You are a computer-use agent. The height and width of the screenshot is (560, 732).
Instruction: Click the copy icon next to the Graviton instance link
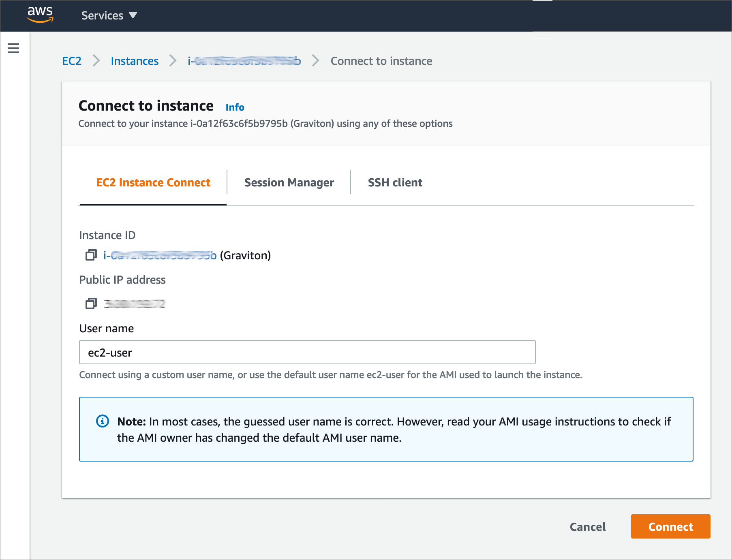[91, 256]
